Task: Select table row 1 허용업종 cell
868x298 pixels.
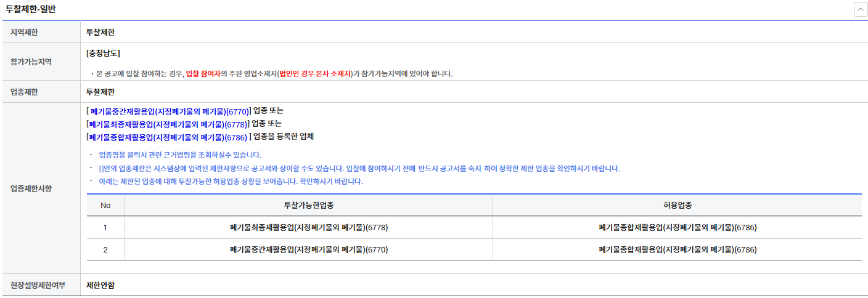Action: pos(677,228)
